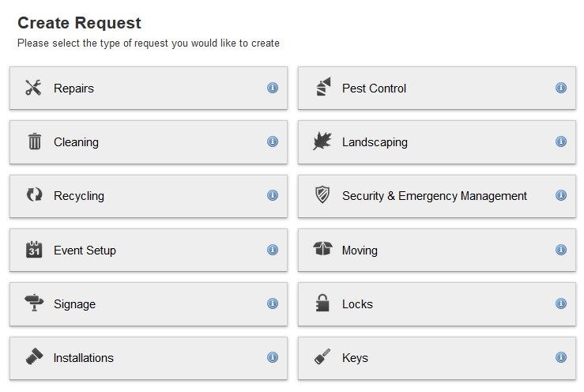Image resolution: width=584 pixels, height=392 pixels.
Task: Click the shield Security icon
Action: 322,195
